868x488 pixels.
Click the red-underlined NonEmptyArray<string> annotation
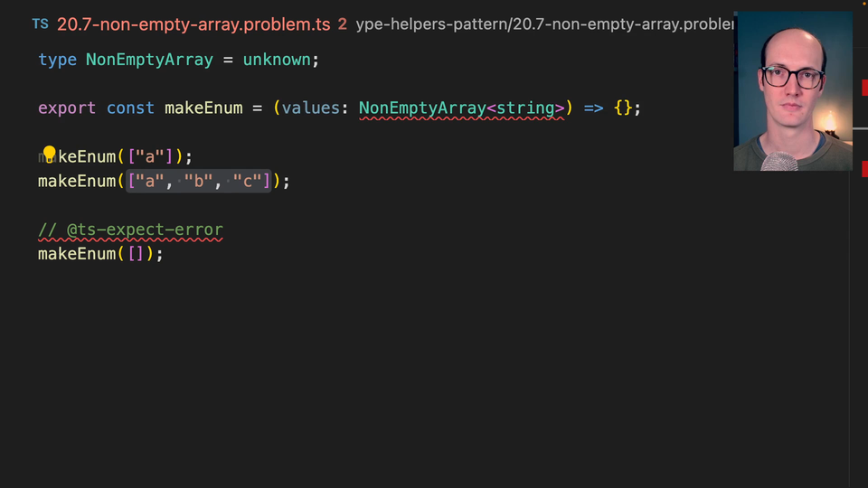click(x=461, y=108)
